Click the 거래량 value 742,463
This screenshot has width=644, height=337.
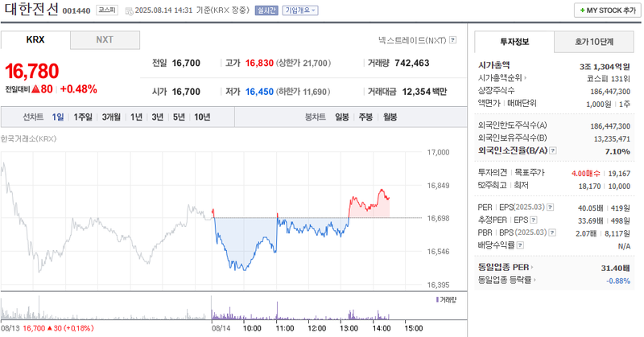click(x=412, y=64)
